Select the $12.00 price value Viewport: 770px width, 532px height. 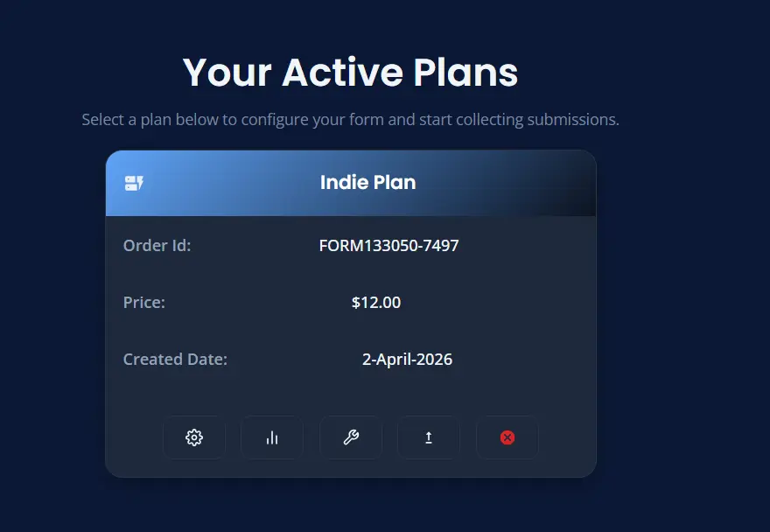376,303
